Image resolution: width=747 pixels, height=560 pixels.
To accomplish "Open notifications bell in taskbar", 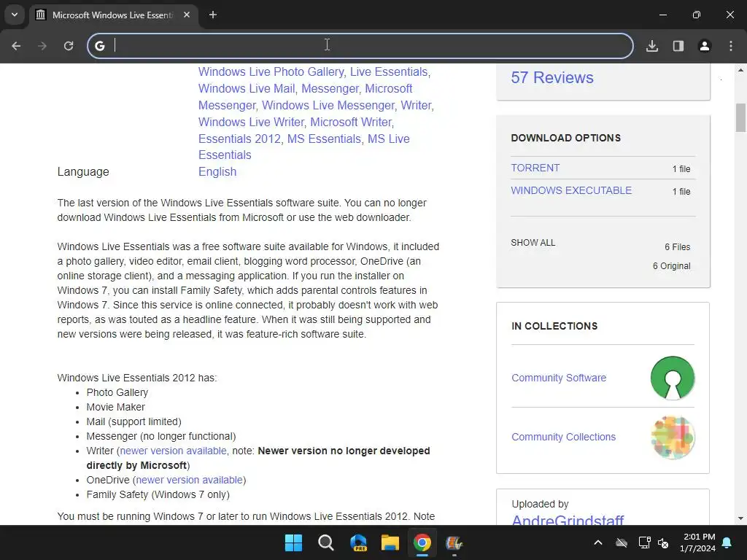I will [x=727, y=542].
